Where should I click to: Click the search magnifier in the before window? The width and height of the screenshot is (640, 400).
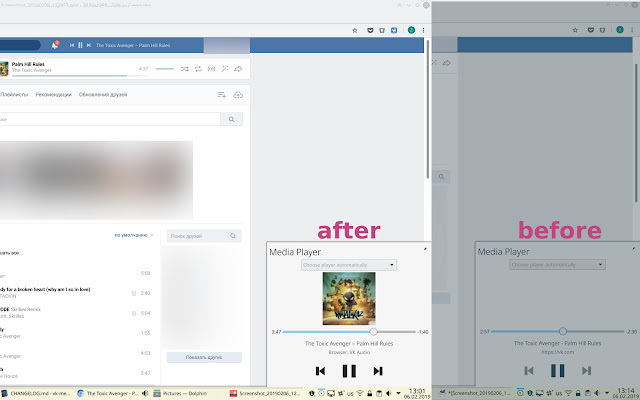441,177
